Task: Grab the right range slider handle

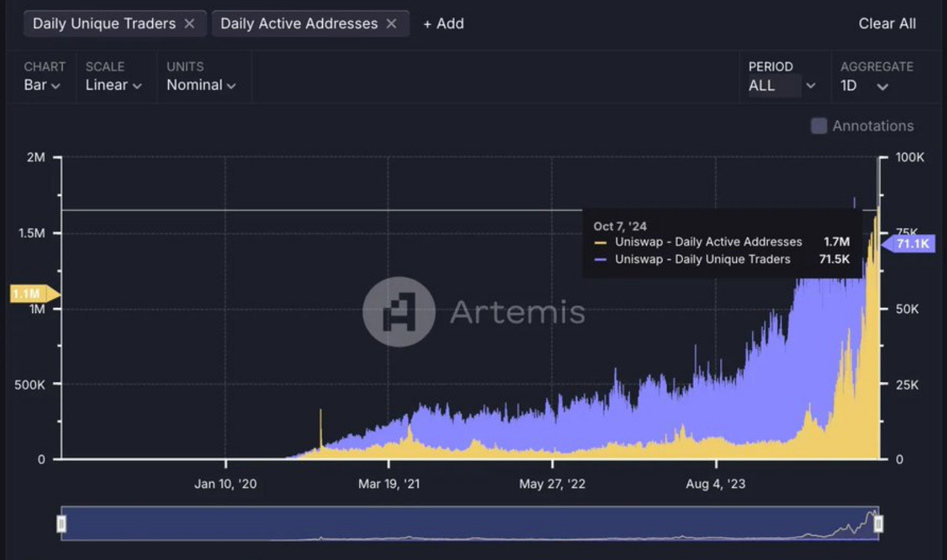Action: pyautogui.click(x=878, y=523)
